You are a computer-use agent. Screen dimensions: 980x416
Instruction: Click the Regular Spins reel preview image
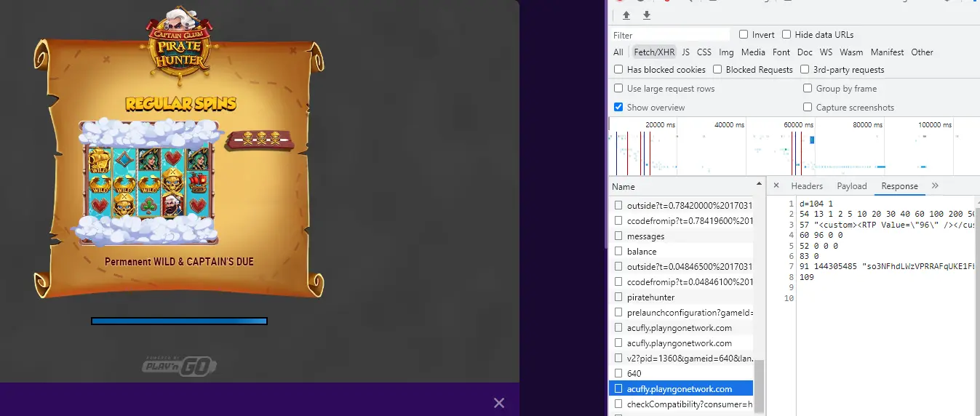click(x=149, y=183)
